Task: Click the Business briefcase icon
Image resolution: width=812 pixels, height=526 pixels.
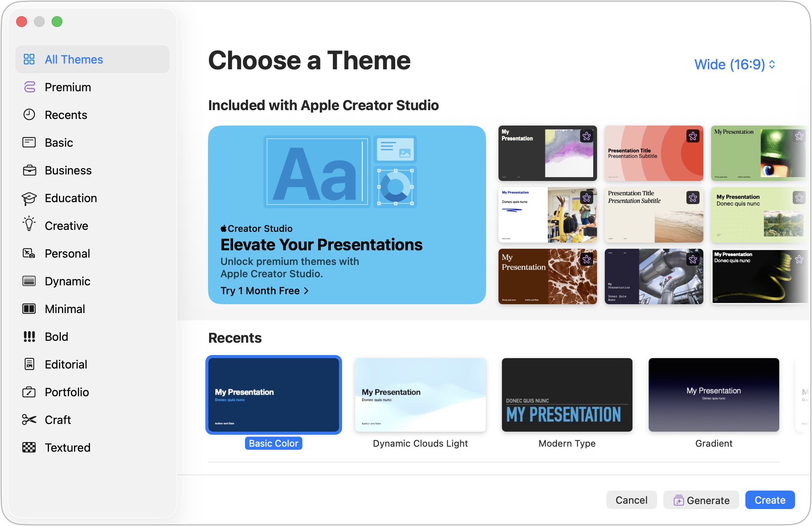Action: click(x=29, y=170)
